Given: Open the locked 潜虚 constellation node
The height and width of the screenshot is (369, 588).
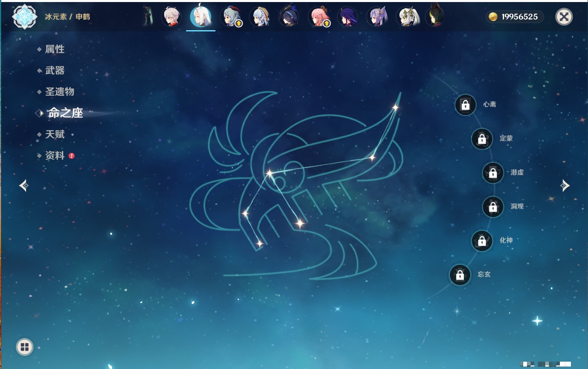Looking at the screenshot, I should [x=493, y=172].
